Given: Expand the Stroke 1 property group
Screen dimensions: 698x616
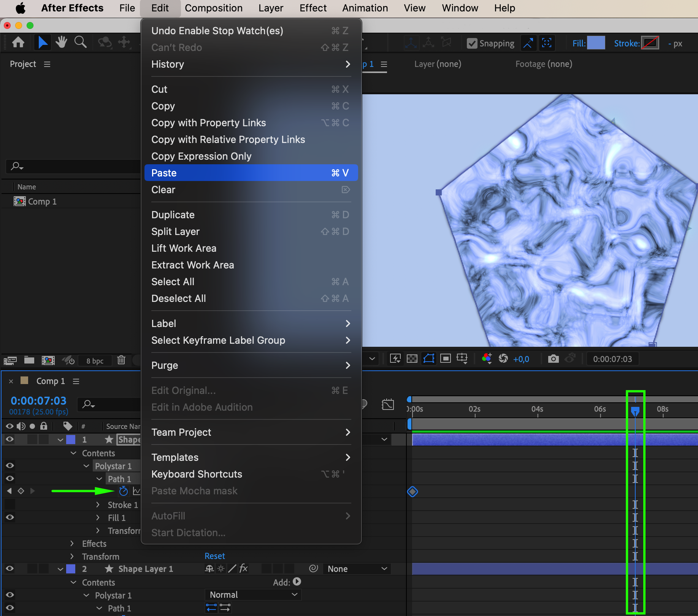Looking at the screenshot, I should [x=98, y=505].
